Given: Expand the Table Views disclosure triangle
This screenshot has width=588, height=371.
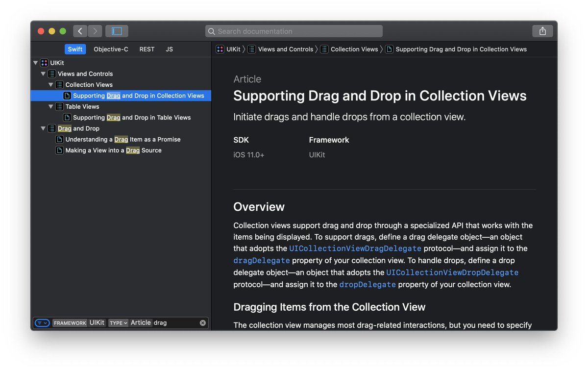Looking at the screenshot, I should coord(51,106).
